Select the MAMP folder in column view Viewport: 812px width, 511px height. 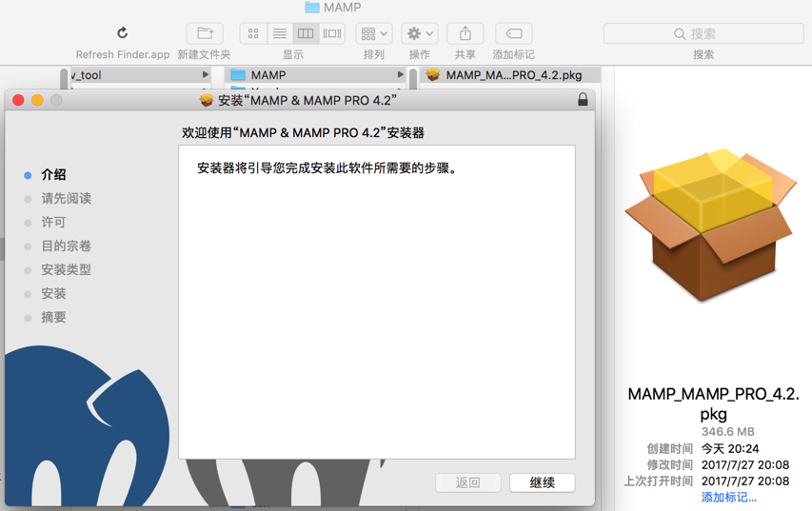[316, 75]
